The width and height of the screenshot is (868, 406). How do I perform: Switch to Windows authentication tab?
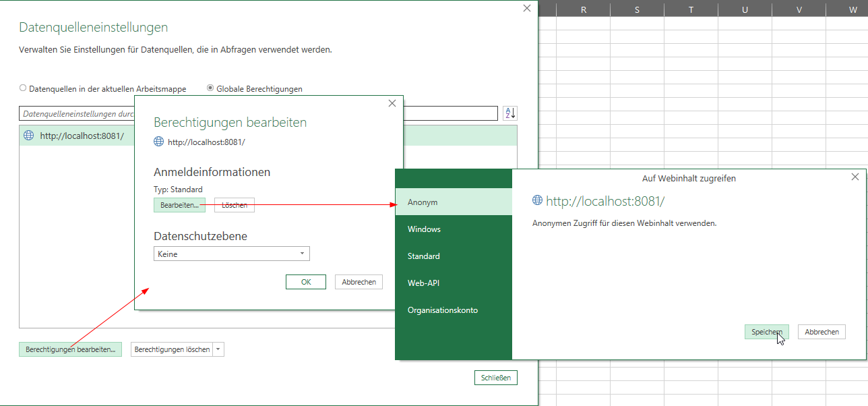[x=453, y=229]
